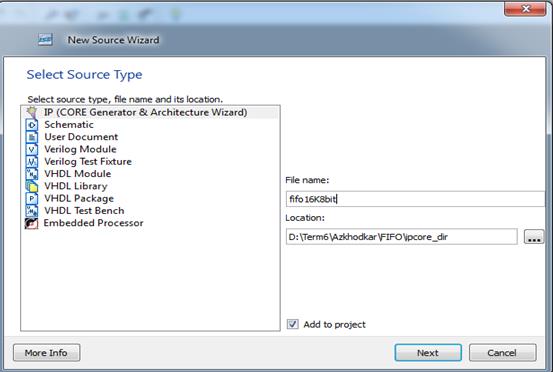The width and height of the screenshot is (553, 372).
Task: Click the Schematic source type icon
Action: (x=32, y=125)
